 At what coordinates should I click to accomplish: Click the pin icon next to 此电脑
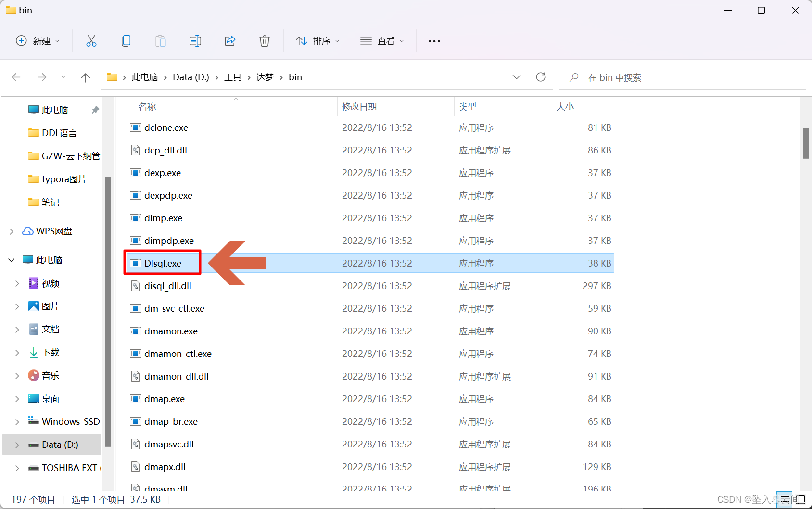pos(95,110)
